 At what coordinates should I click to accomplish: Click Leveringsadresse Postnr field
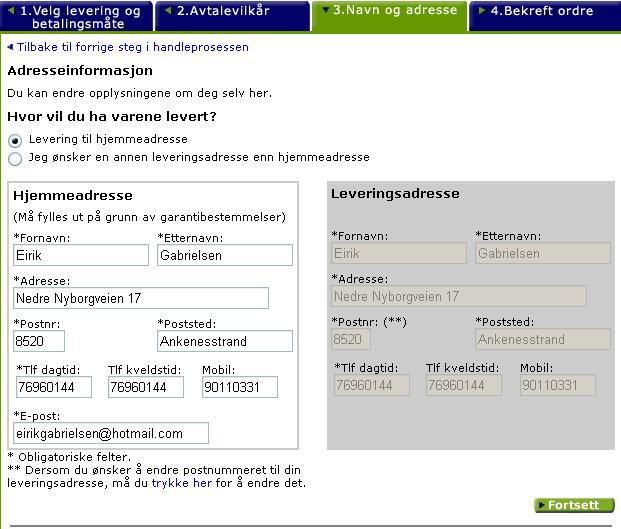tap(351, 339)
